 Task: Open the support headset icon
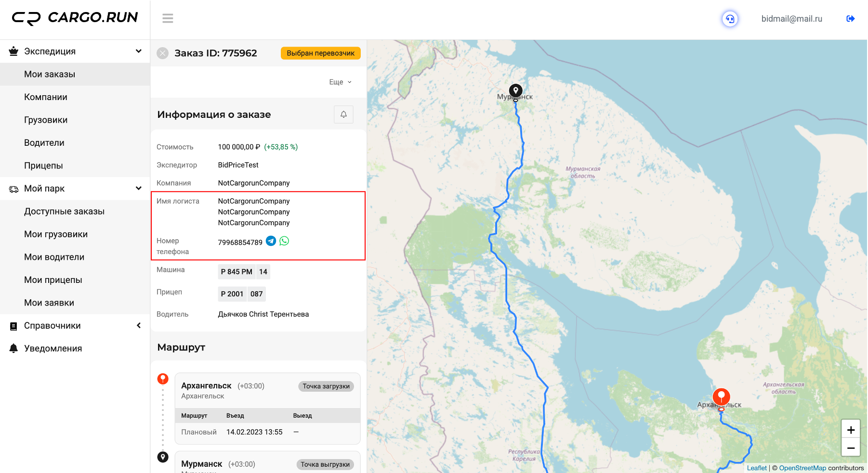730,19
